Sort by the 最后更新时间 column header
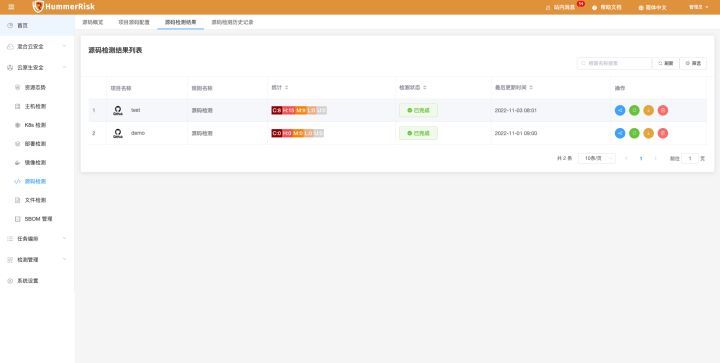This screenshot has height=363, width=720. [x=513, y=87]
